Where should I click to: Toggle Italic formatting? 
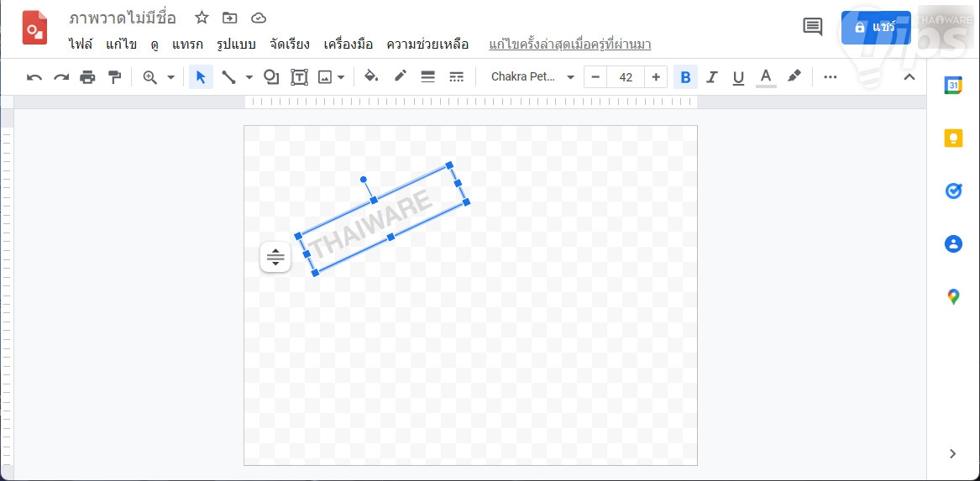pos(711,77)
